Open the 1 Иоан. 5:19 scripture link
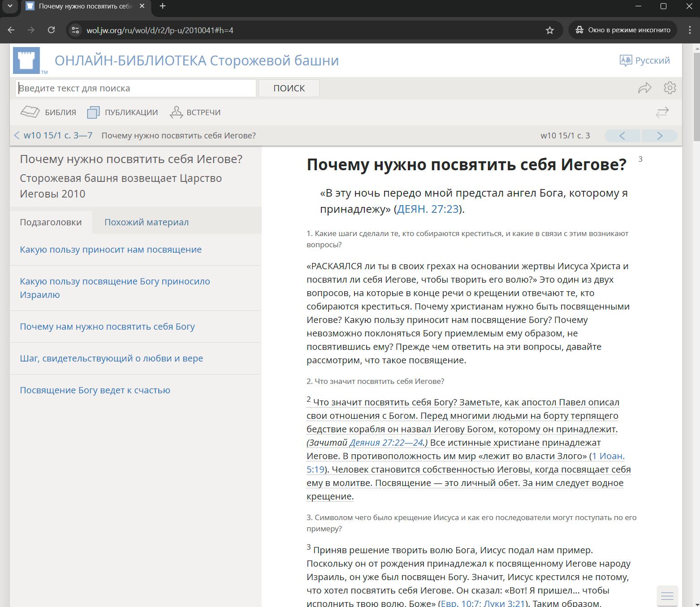Viewport: 700px width, 607px height. pos(608,456)
